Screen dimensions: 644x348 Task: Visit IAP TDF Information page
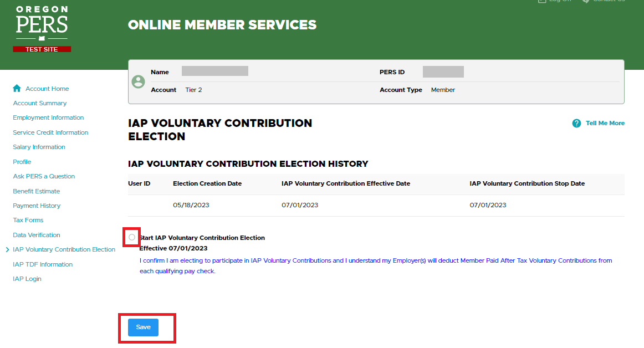(x=43, y=265)
